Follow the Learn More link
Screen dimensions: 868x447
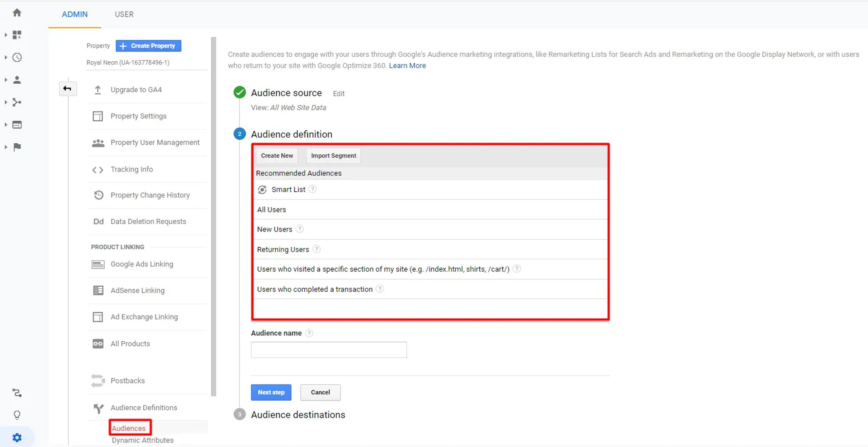point(407,66)
